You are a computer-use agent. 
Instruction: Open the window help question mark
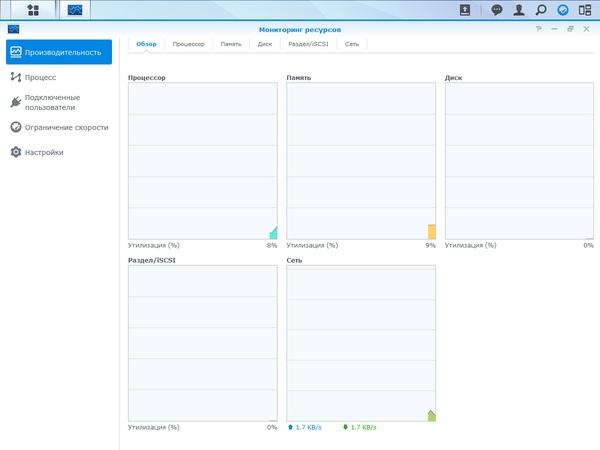(x=539, y=29)
